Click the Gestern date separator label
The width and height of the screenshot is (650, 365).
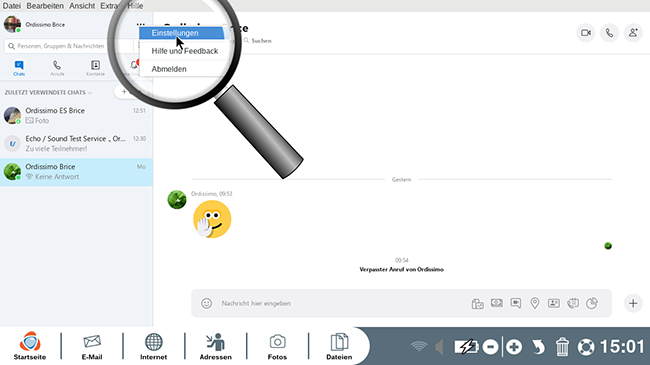click(x=401, y=180)
